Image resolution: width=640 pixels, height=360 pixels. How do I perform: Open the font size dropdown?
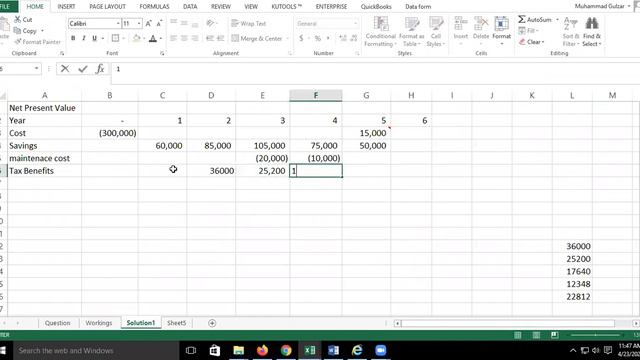click(139, 24)
